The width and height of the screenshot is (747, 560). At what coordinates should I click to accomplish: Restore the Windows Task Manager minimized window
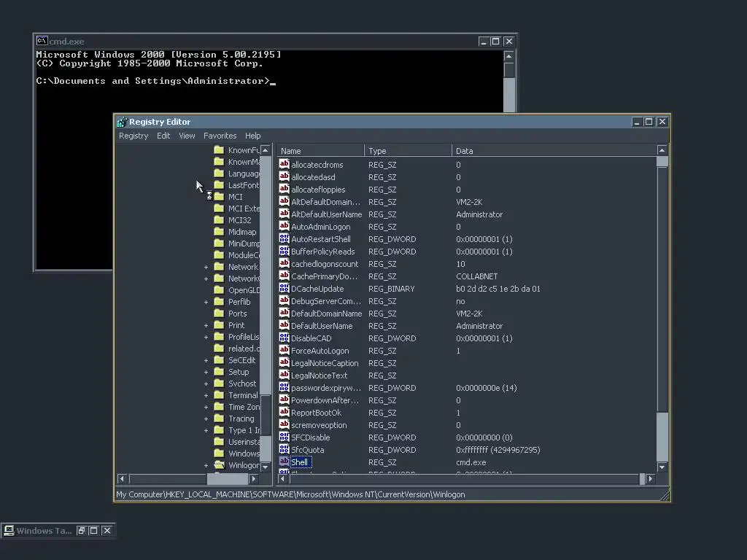point(82,531)
